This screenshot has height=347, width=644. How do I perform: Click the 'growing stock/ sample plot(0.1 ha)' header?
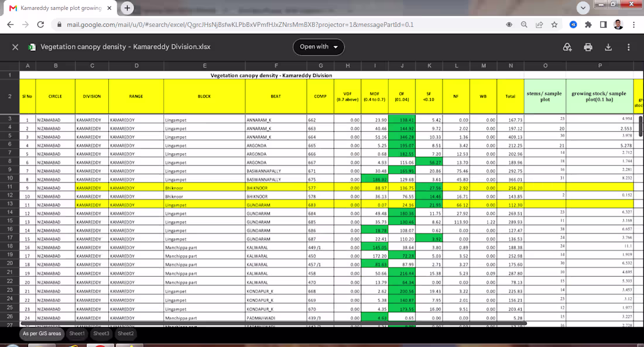pyautogui.click(x=600, y=96)
